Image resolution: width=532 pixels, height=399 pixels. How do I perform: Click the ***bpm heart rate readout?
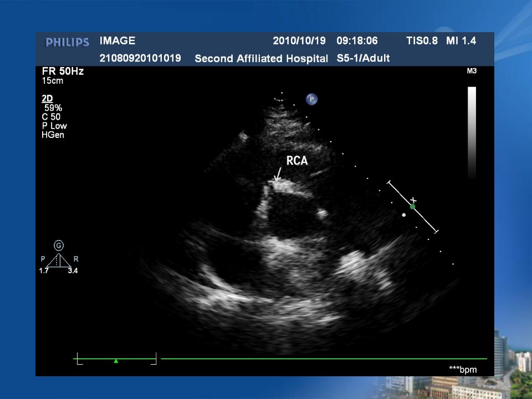coord(463,369)
